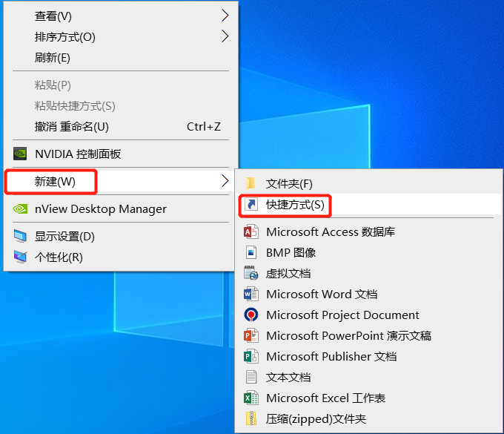Click the BMP 图像 file icon
The image size is (504, 434).
pos(251,252)
